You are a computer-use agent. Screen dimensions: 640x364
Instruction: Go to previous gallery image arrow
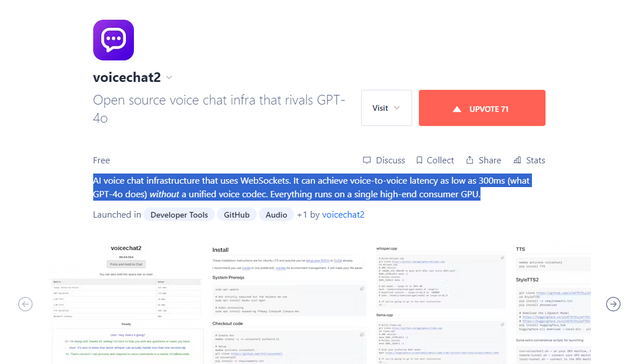point(25,304)
